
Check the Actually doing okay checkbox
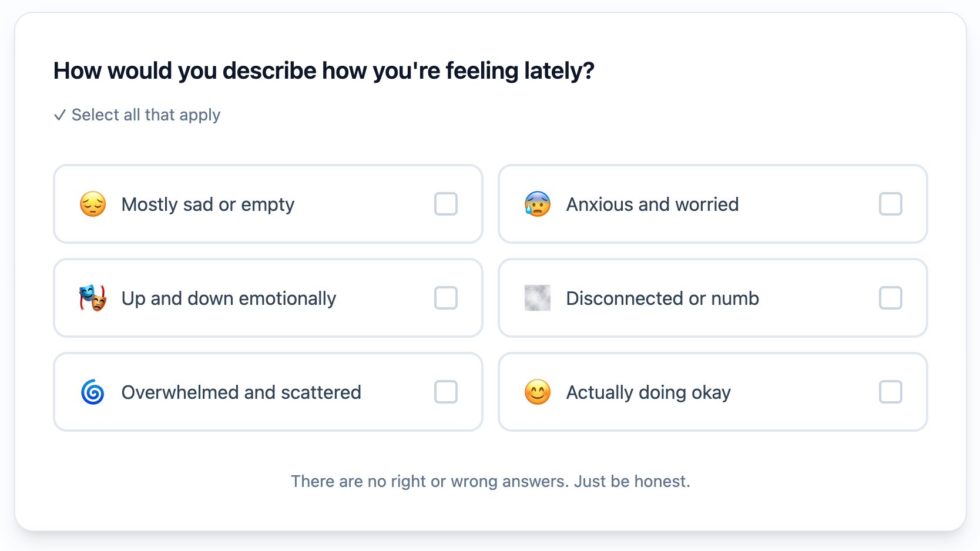coord(891,392)
